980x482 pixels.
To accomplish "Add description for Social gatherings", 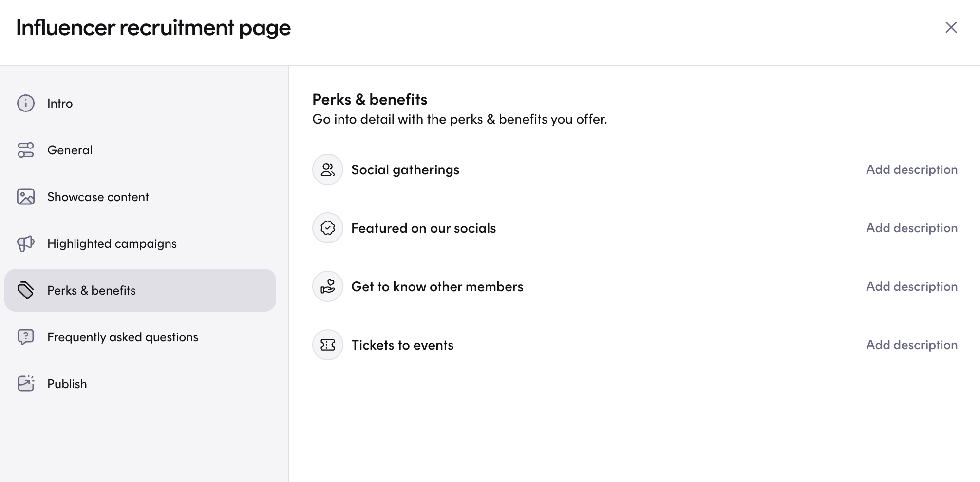I will (x=912, y=169).
